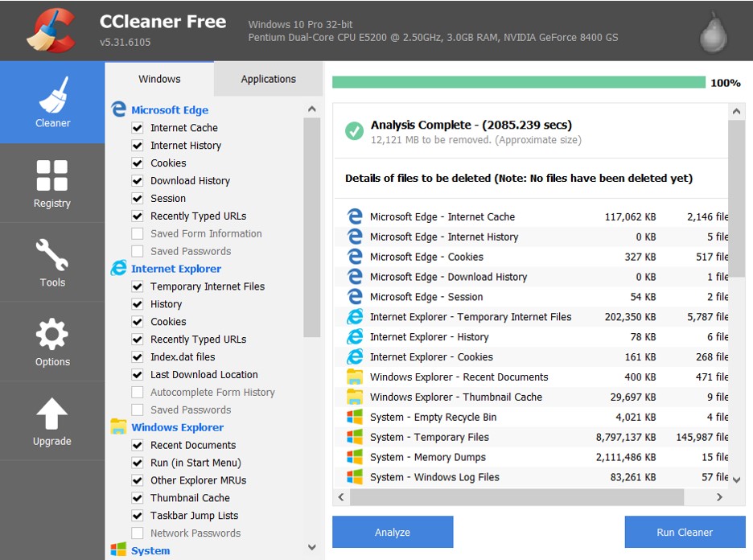This screenshot has height=560, width=753.
Task: Click IE icon beside Temporary Internet Files result
Action: pyautogui.click(x=355, y=316)
